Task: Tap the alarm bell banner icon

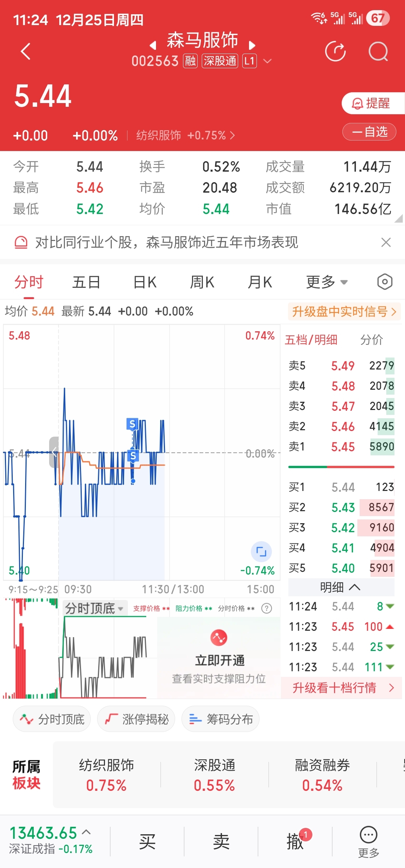Action: (21, 242)
